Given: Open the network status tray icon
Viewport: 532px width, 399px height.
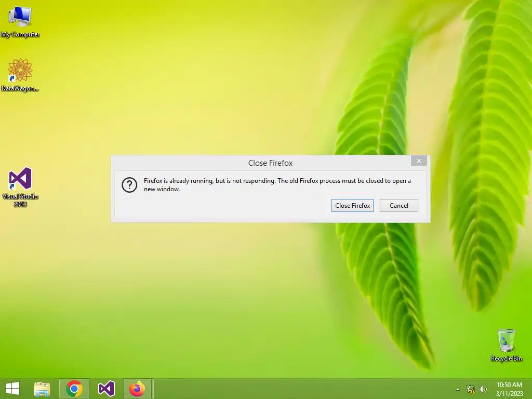Looking at the screenshot, I should 471,389.
